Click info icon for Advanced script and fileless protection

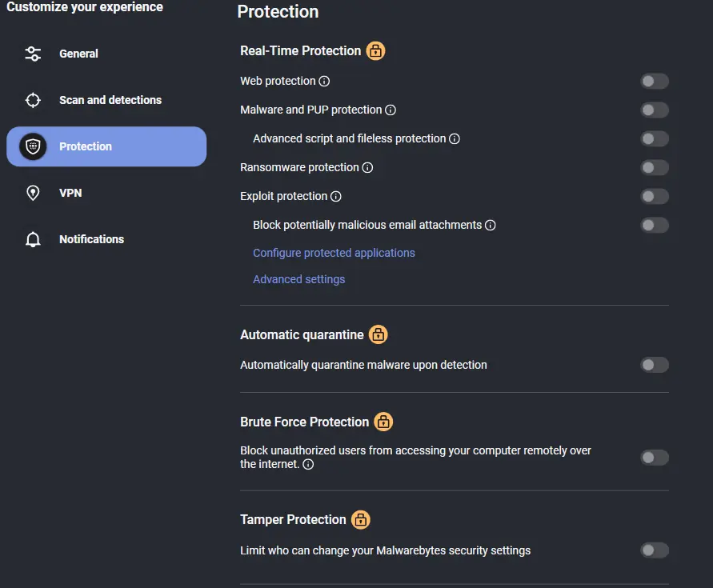point(455,138)
